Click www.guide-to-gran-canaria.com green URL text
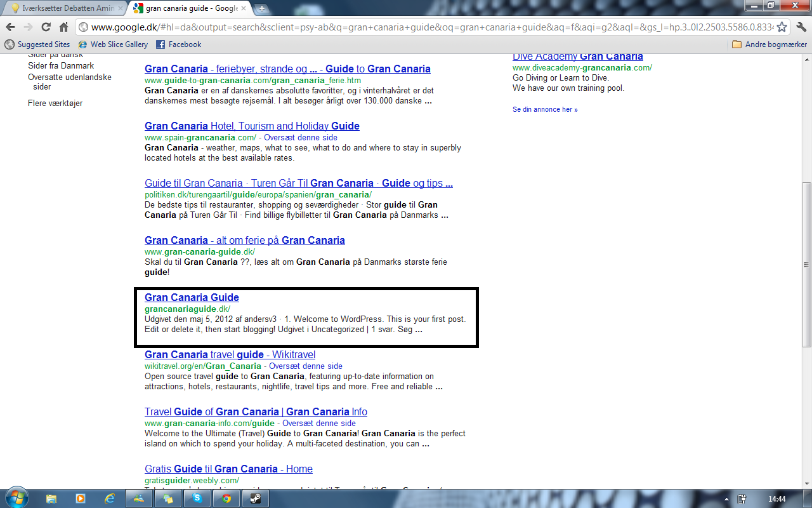The image size is (812, 508). click(x=252, y=80)
